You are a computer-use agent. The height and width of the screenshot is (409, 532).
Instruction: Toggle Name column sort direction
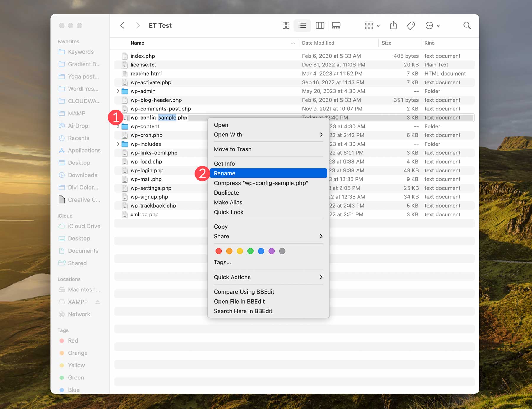tap(293, 43)
